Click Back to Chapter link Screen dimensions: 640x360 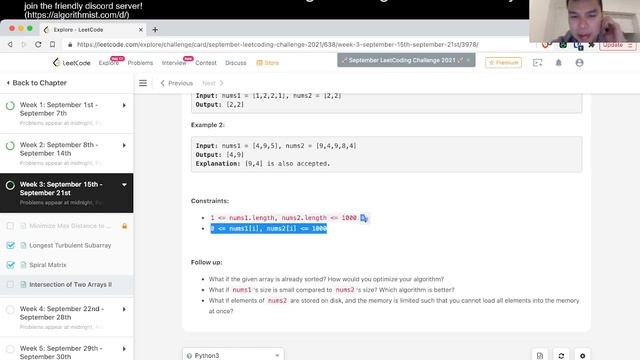coord(36,83)
